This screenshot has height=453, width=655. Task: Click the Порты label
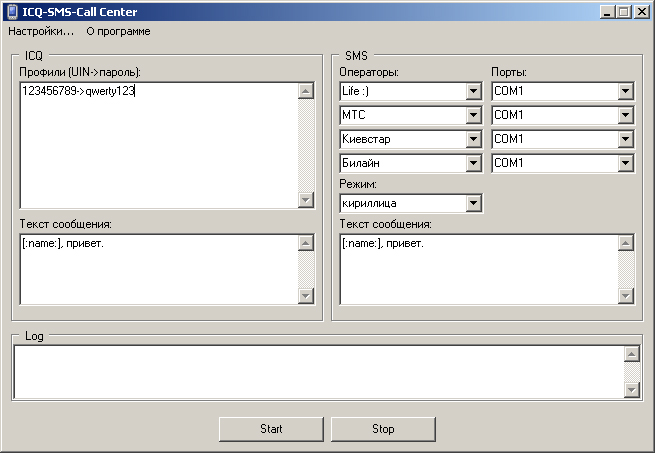pyautogui.click(x=509, y=72)
